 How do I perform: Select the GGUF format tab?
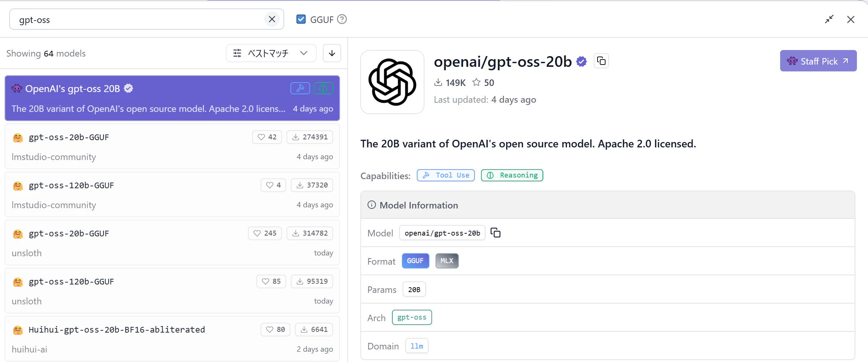coord(415,261)
